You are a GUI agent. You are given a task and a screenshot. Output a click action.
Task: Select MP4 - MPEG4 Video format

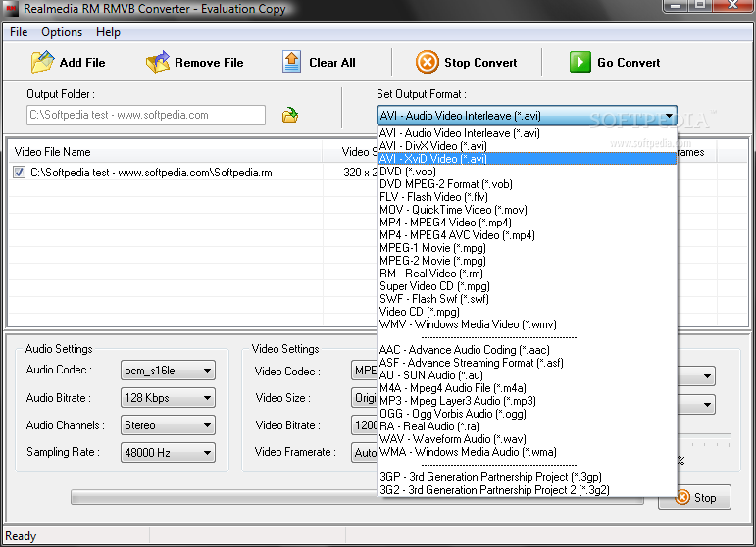(x=527, y=223)
